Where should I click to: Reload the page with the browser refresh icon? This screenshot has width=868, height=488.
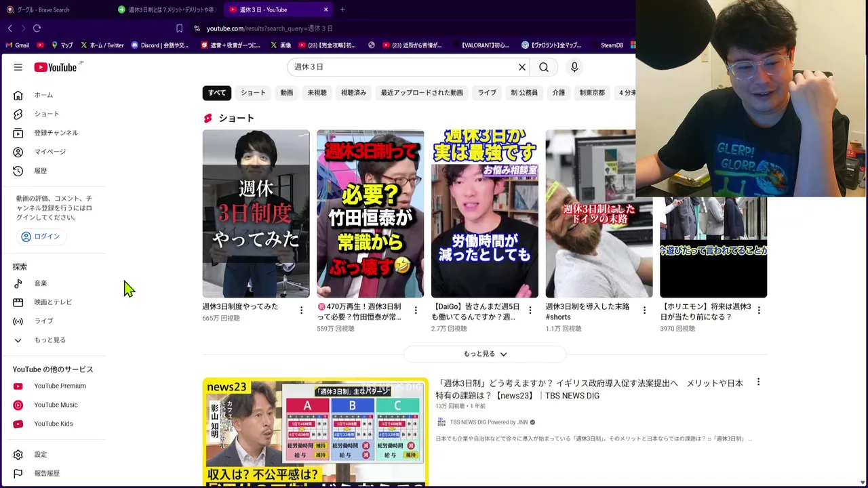[37, 28]
